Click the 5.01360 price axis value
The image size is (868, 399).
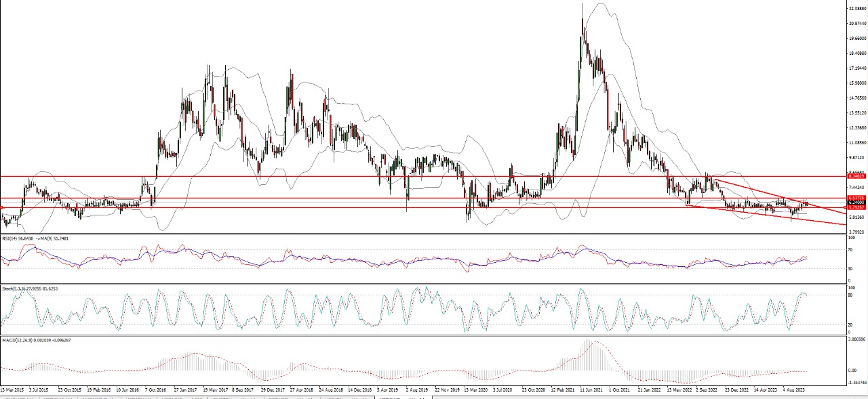pos(857,217)
